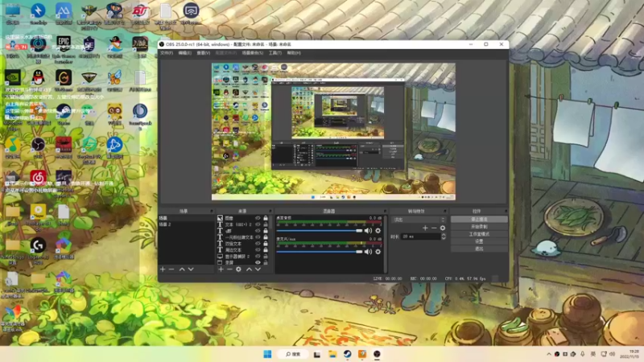Viewport: 644px width, 362px height.
Task: Toggle visibility of the 录屏 source
Action: tap(258, 263)
